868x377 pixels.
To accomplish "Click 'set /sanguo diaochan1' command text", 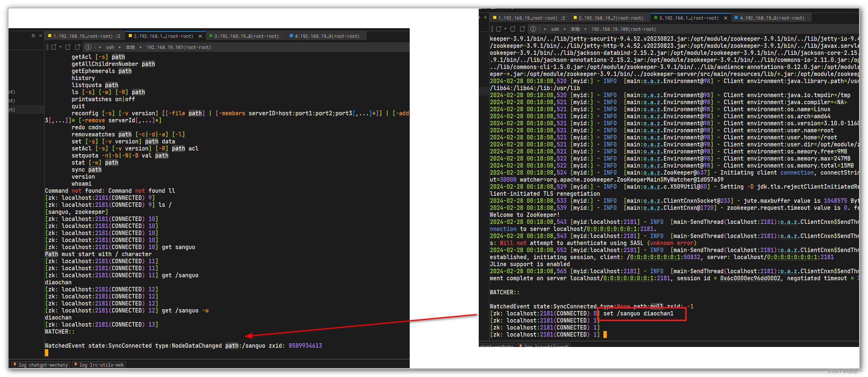I will 638,313.
